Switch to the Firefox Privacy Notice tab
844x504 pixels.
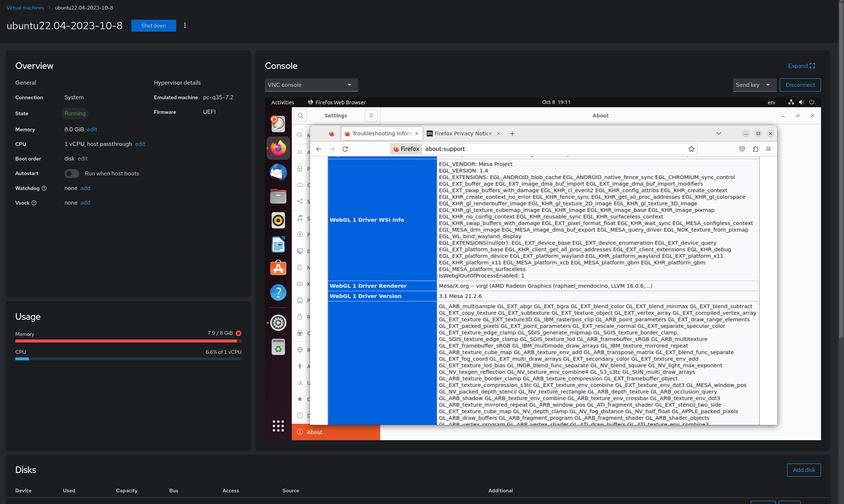(462, 133)
